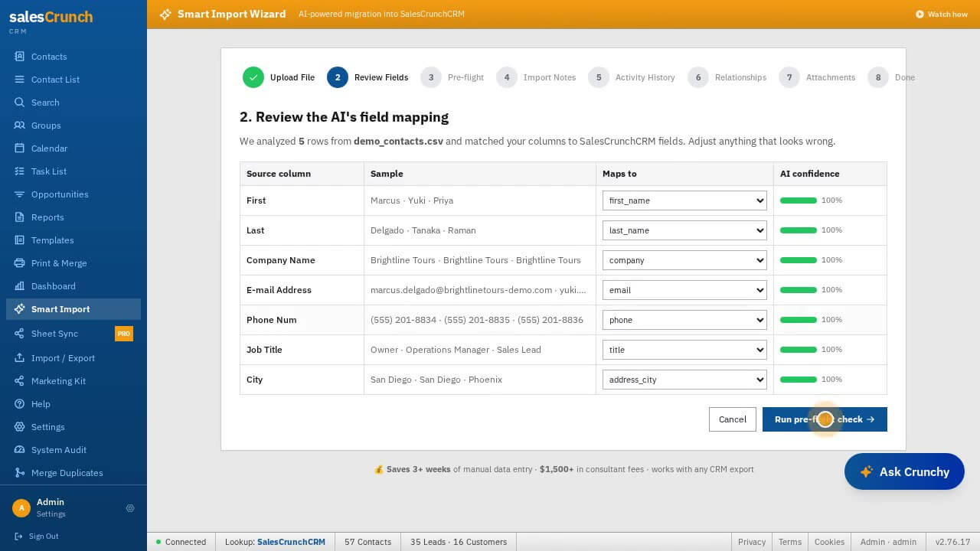Open the Sheet Sync share icon
Image resolution: width=980 pixels, height=551 pixels.
19,334
